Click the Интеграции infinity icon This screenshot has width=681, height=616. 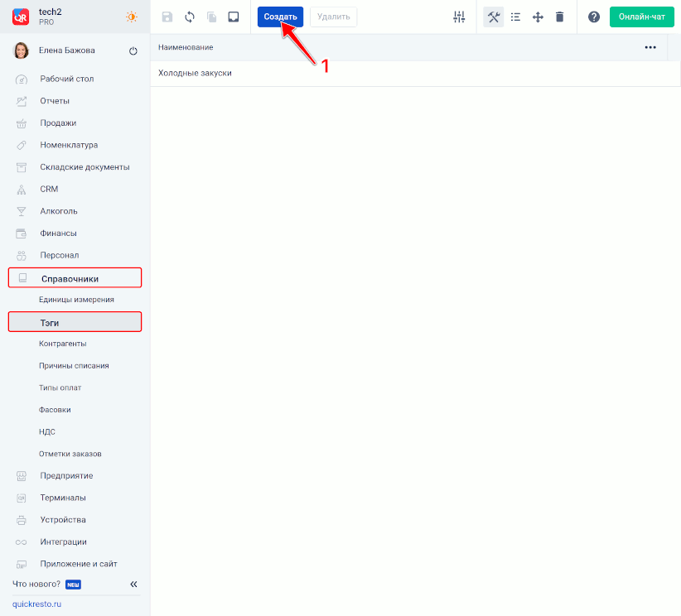pos(22,542)
